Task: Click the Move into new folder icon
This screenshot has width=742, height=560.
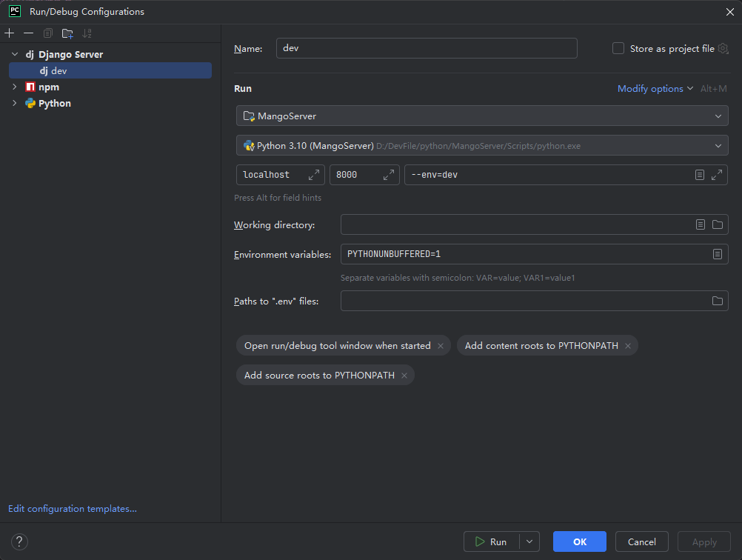Action: 67,33
